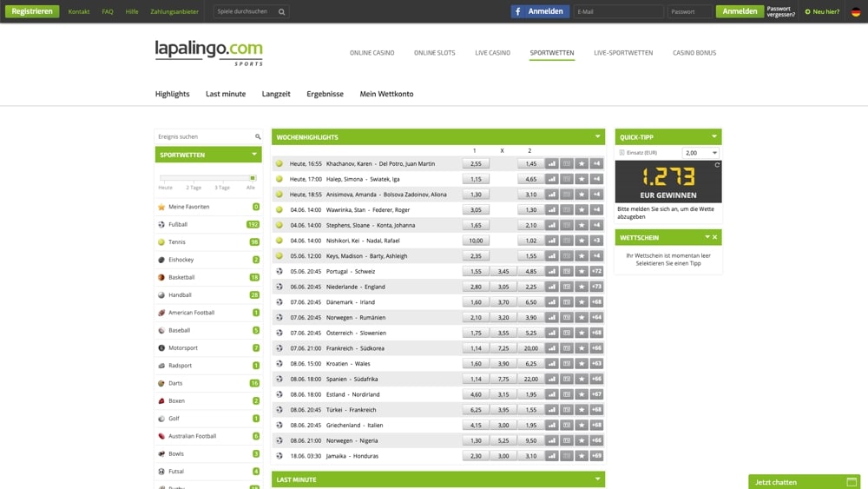Click the lapalingo.com sports logo
This screenshot has height=489, width=868.
(x=208, y=53)
